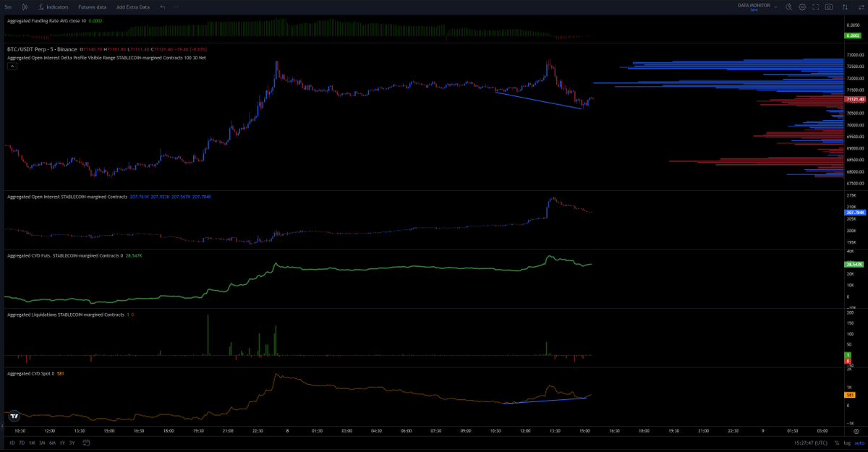The image size is (868, 452).
Task: Click the go-to-date calendar icon
Action: pyautogui.click(x=87, y=443)
